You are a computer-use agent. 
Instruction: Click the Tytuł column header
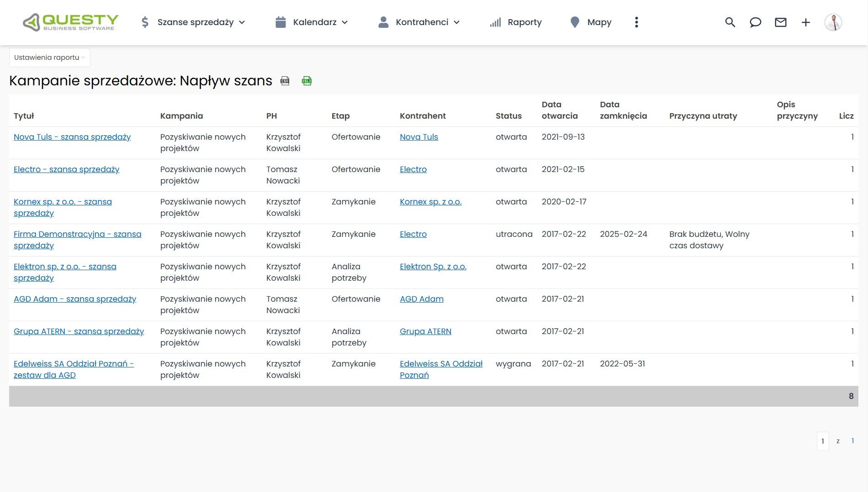click(x=24, y=116)
